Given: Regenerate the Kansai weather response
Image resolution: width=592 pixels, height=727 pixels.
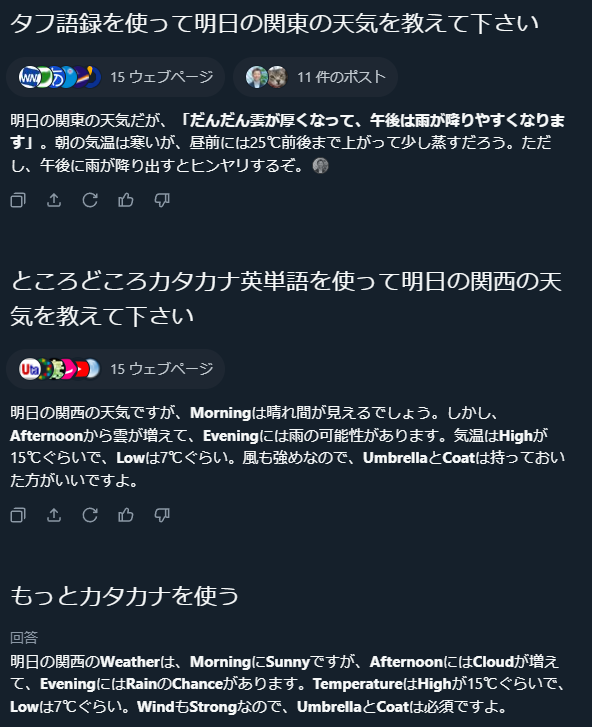Looking at the screenshot, I should pyautogui.click(x=90, y=515).
